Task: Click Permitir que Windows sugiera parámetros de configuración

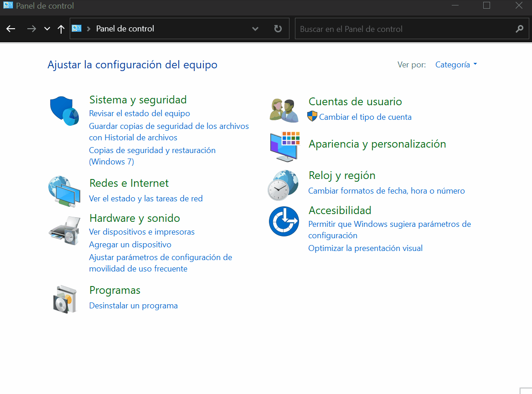Action: coord(389,230)
